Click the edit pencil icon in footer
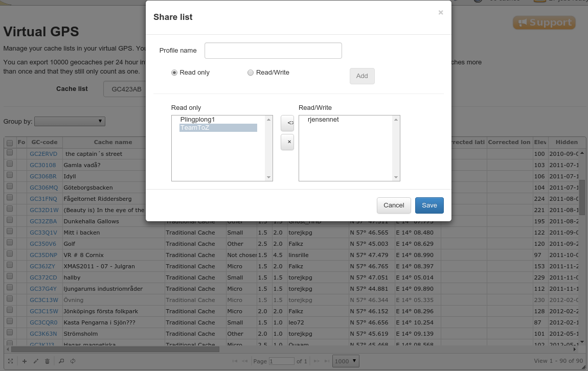The height and width of the screenshot is (371, 588). (36, 361)
